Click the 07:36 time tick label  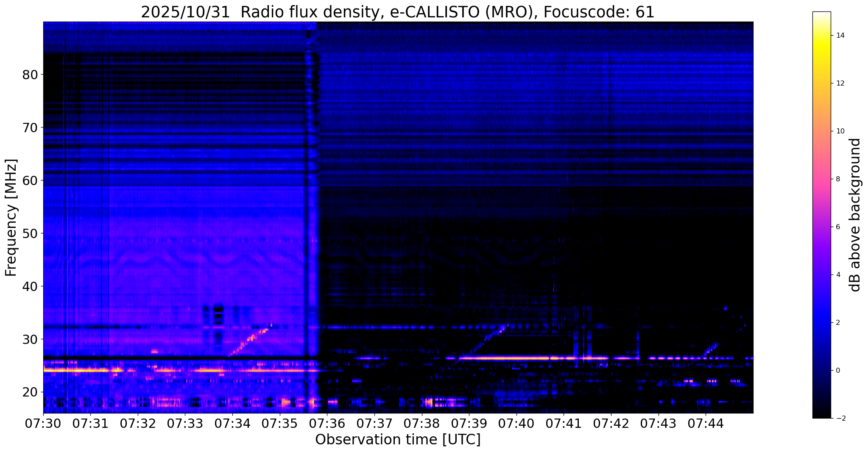pos(327,424)
